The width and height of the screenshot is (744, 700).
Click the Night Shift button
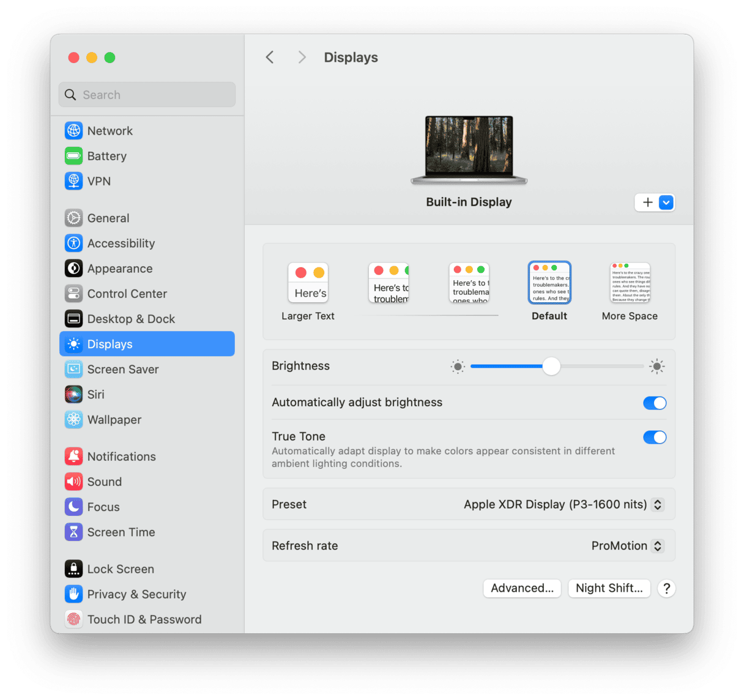click(x=609, y=588)
